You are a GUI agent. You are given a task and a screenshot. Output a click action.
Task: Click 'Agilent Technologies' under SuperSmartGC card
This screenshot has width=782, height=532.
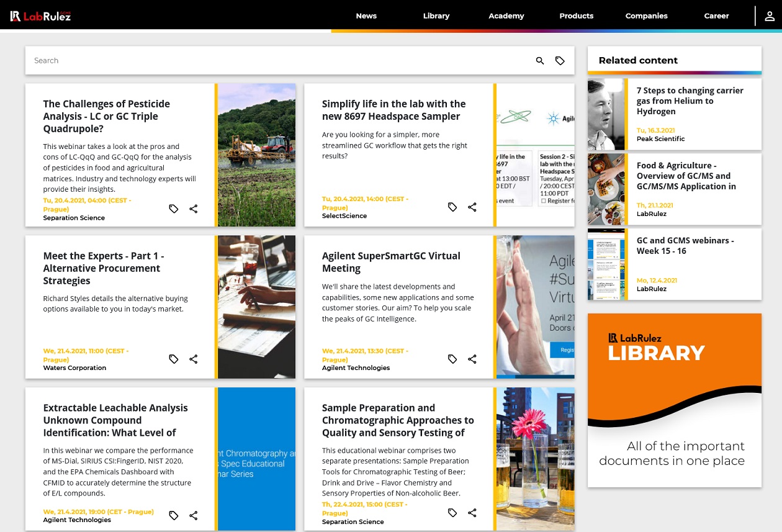click(356, 368)
